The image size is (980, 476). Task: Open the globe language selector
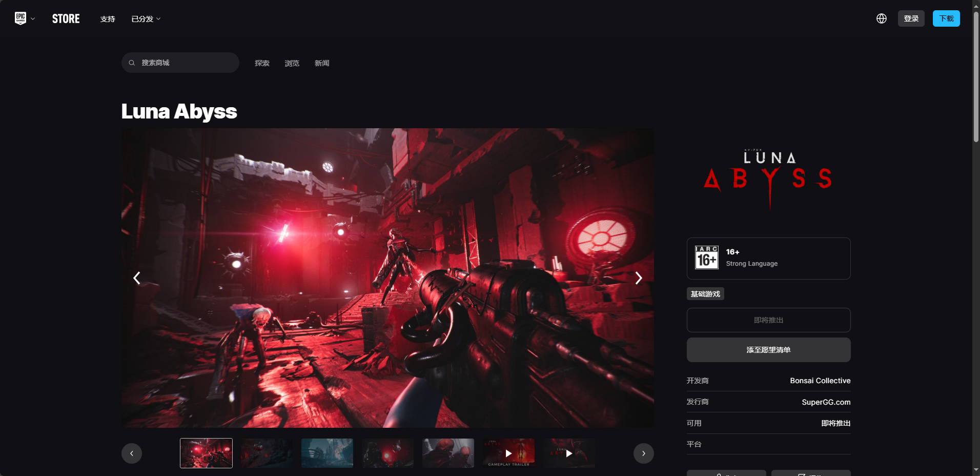coord(882,18)
